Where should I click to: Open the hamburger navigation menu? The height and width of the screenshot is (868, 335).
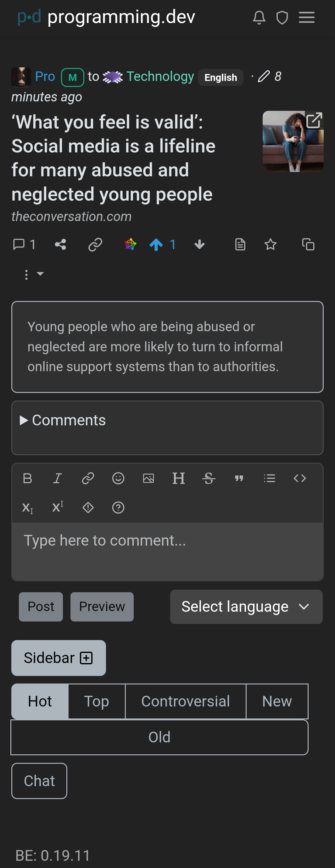306,18
